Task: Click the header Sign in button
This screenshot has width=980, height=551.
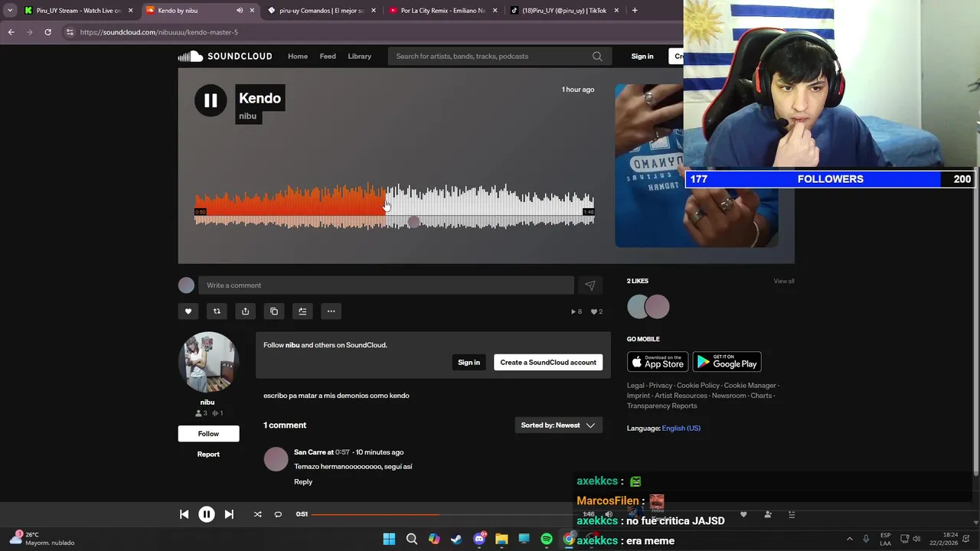Action: [642, 56]
